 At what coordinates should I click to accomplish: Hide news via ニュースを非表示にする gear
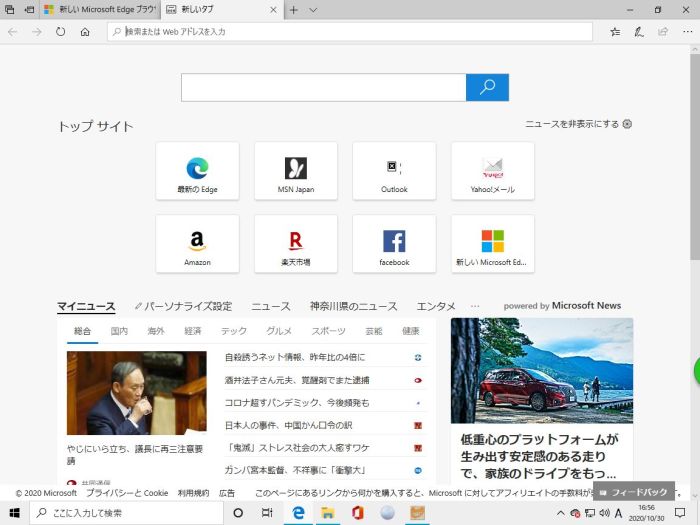tap(627, 124)
